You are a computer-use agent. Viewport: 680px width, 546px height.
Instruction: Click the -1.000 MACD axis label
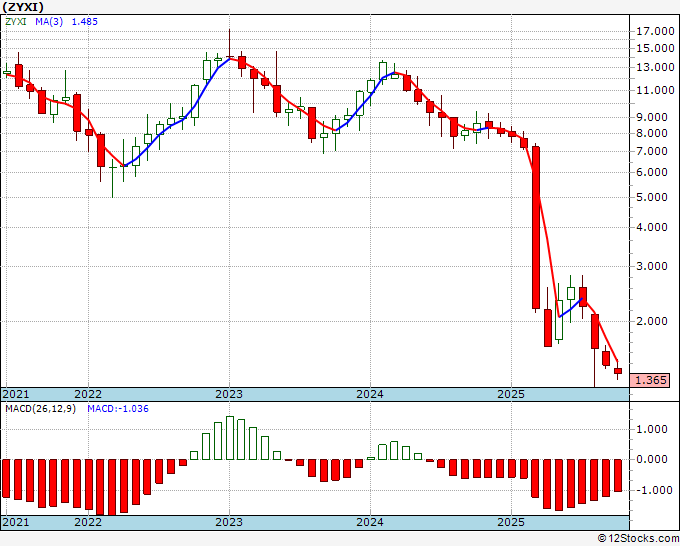(x=655, y=490)
